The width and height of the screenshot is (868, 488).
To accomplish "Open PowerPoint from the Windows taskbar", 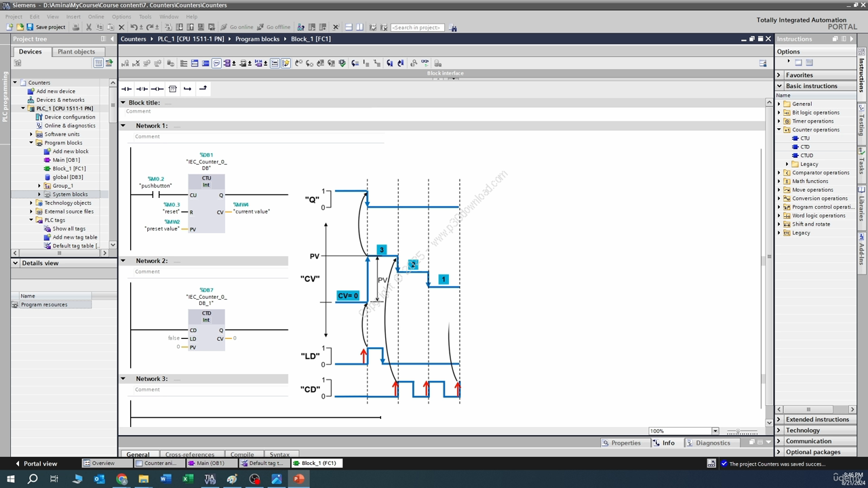I will [298, 479].
